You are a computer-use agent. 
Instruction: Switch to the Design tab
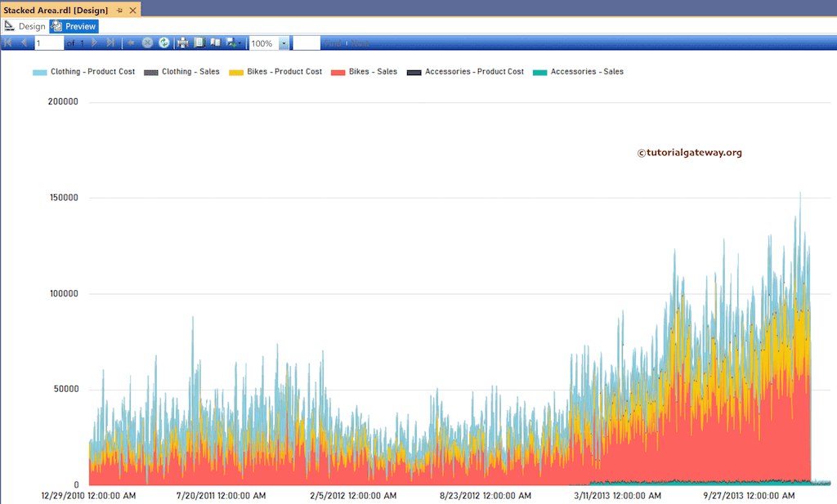pyautogui.click(x=25, y=26)
